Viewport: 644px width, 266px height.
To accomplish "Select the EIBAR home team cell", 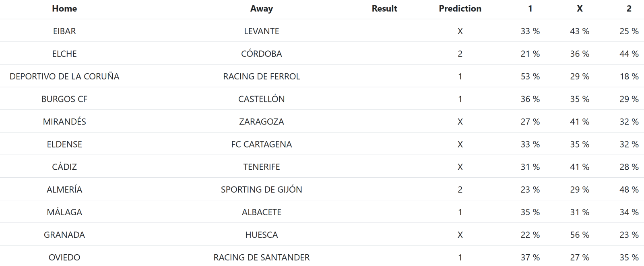I will click(x=64, y=31).
